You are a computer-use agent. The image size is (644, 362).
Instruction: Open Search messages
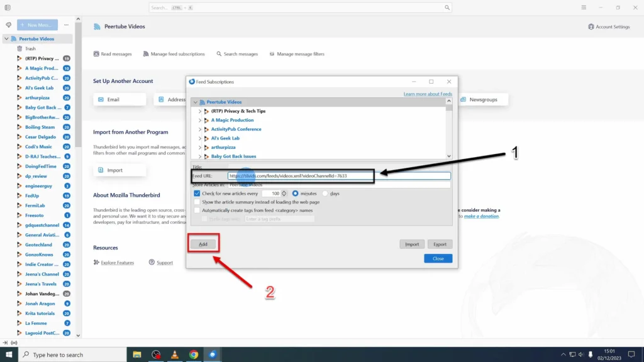(x=237, y=54)
